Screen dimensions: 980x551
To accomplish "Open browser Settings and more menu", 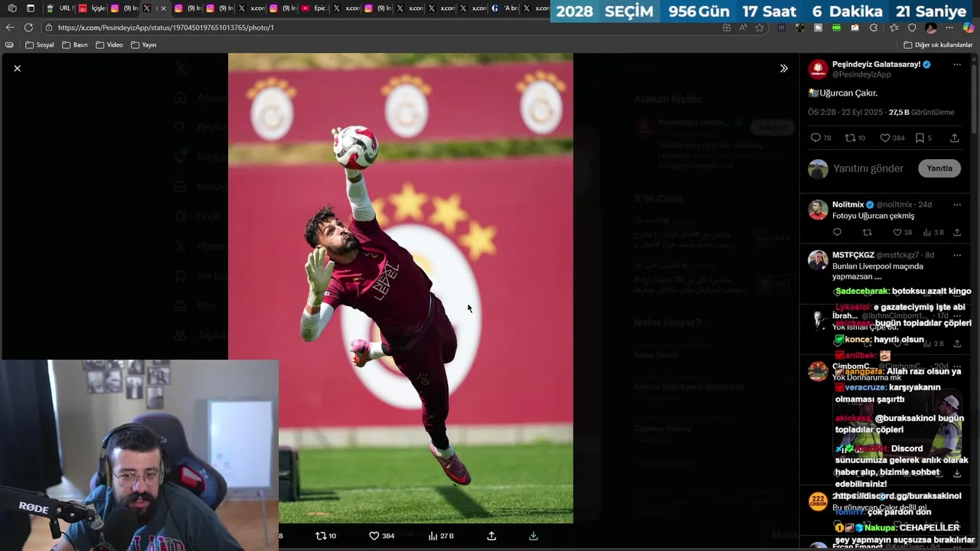I will (950, 28).
